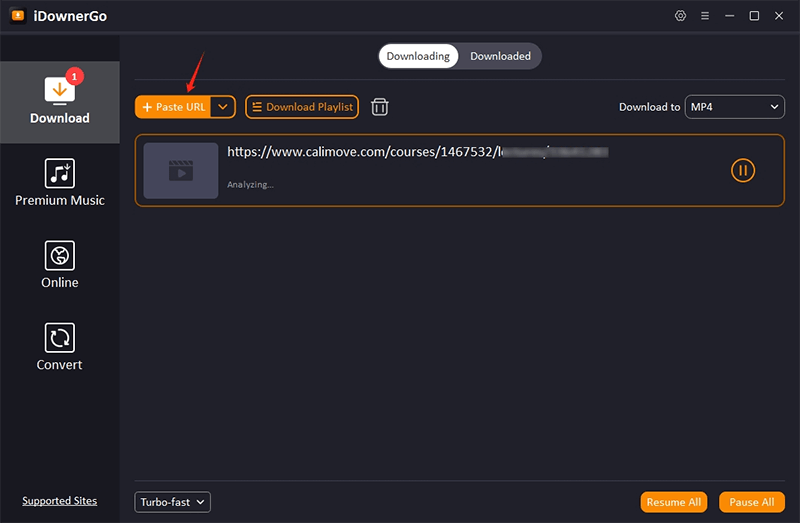
Task: Open the Convert section
Action: point(59,347)
